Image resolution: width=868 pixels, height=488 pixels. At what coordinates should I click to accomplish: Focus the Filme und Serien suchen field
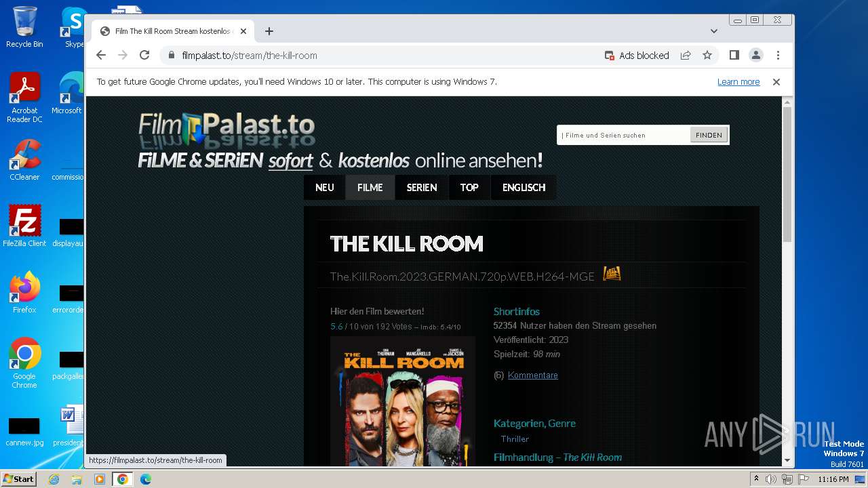point(624,135)
